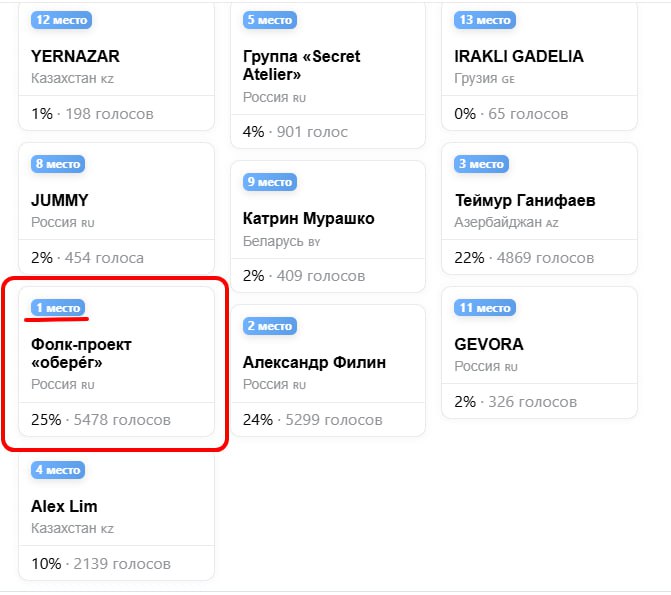Image resolution: width=671 pixels, height=595 pixels.
Task: Click the Александр Филин name
Action: coord(314,362)
